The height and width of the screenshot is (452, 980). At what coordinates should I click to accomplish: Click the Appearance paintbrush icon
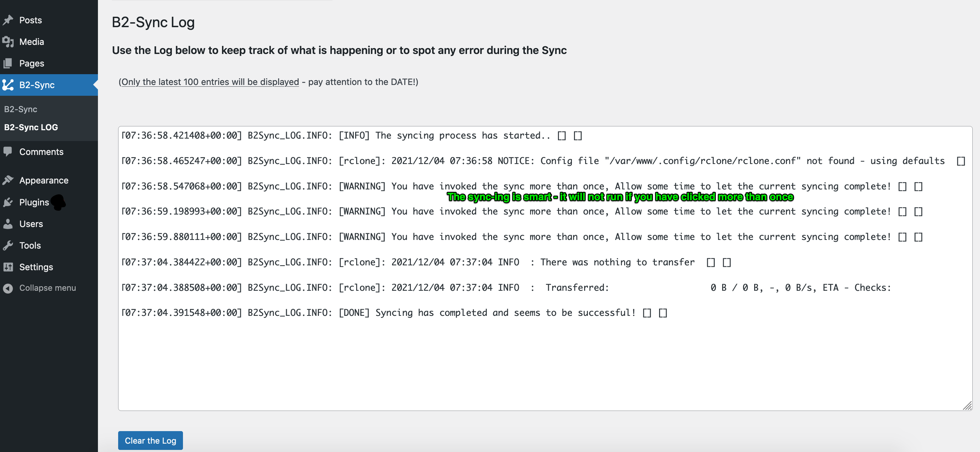click(x=8, y=180)
